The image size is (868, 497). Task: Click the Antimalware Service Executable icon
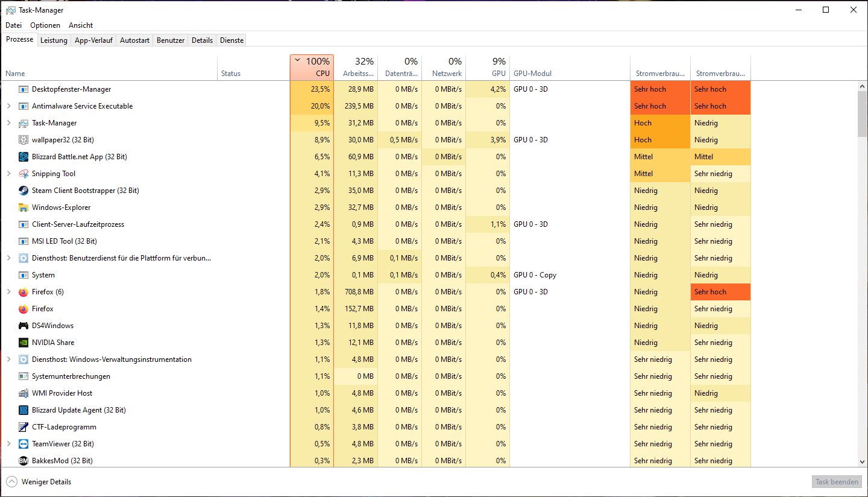coord(24,106)
